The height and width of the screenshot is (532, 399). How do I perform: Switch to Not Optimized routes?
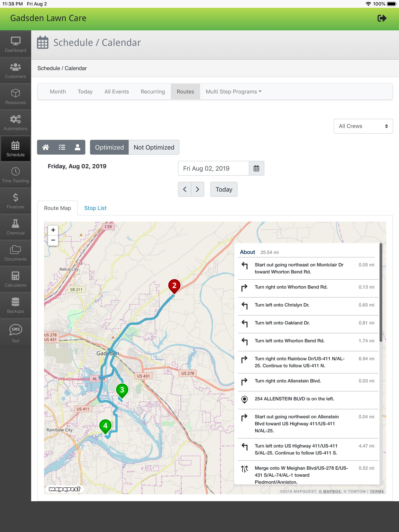coord(154,147)
